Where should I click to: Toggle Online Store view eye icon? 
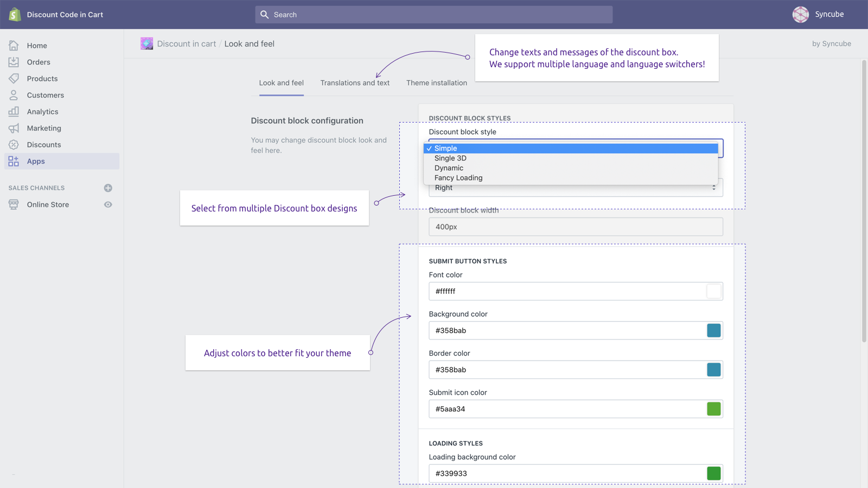tap(108, 205)
